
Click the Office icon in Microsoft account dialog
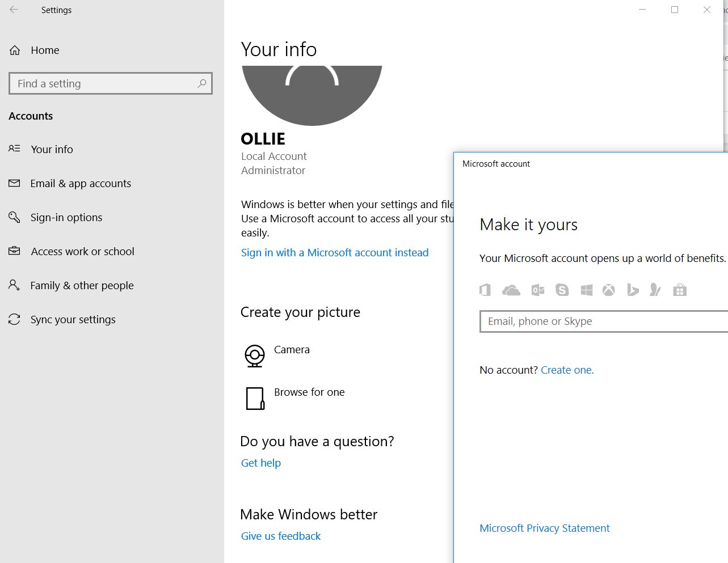[485, 290]
